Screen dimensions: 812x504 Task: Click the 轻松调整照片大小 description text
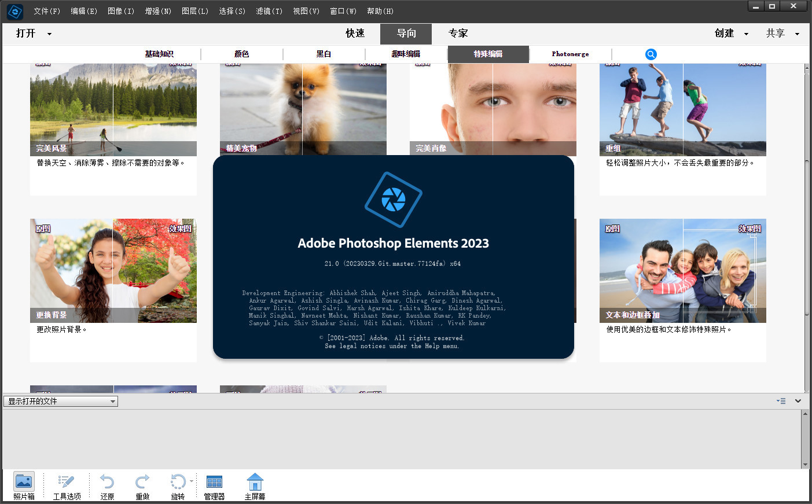(679, 163)
